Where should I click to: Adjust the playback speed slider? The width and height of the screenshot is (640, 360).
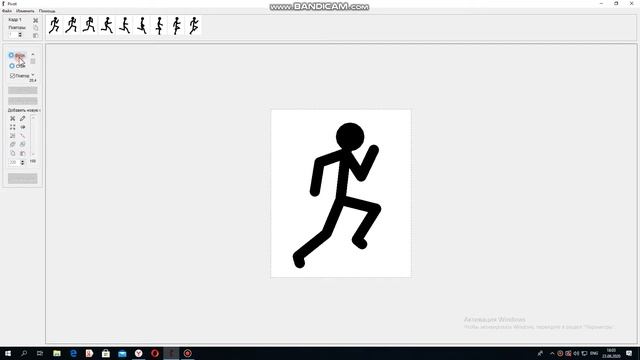33,64
